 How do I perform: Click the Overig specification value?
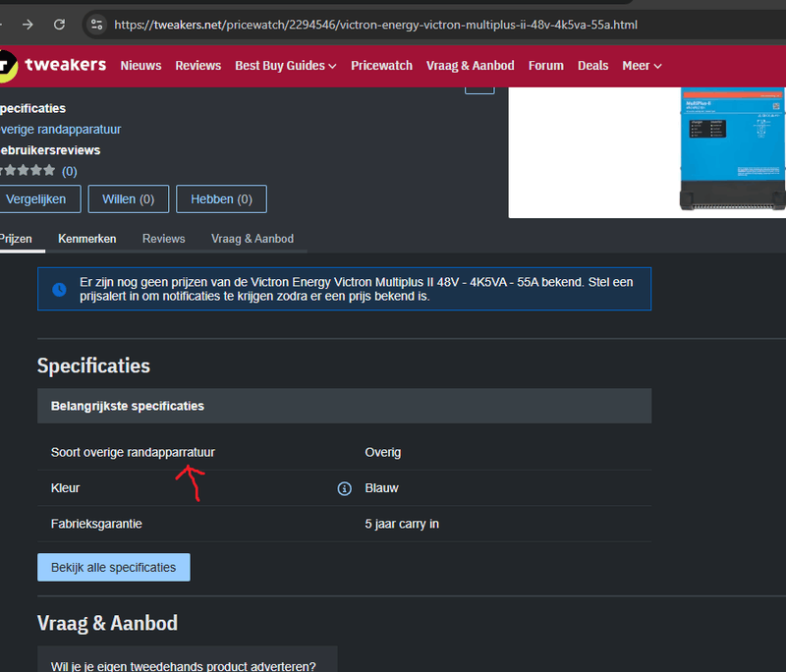[x=383, y=452]
